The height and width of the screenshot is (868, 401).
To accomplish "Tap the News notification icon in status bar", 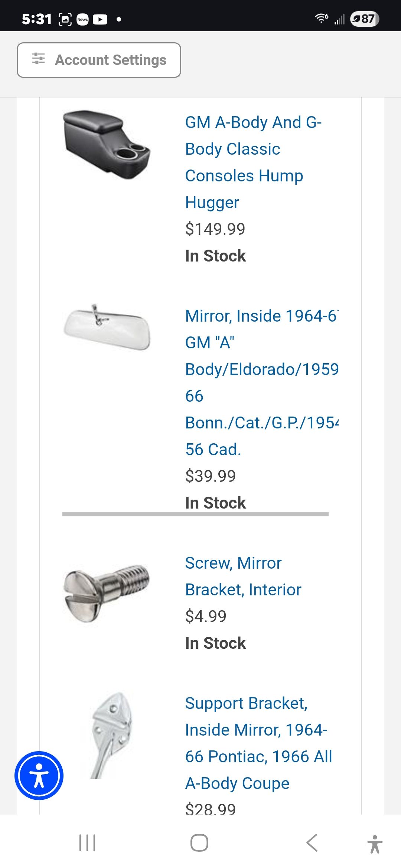I will [x=82, y=19].
